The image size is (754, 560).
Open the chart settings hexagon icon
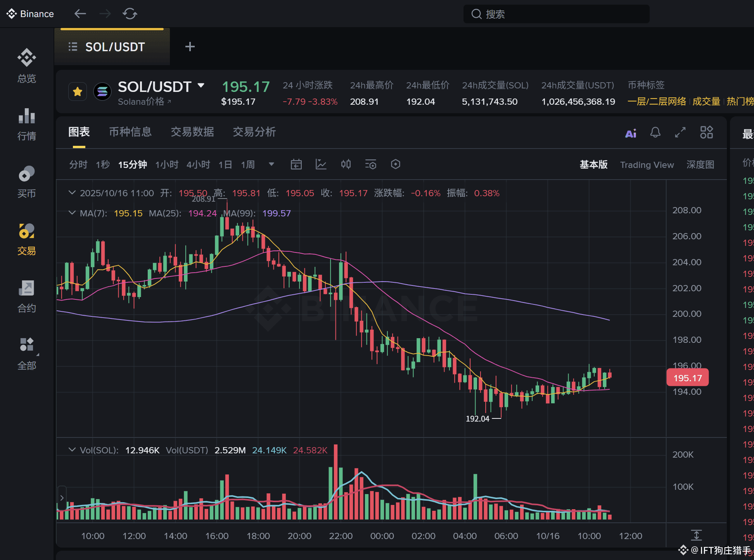coord(395,164)
